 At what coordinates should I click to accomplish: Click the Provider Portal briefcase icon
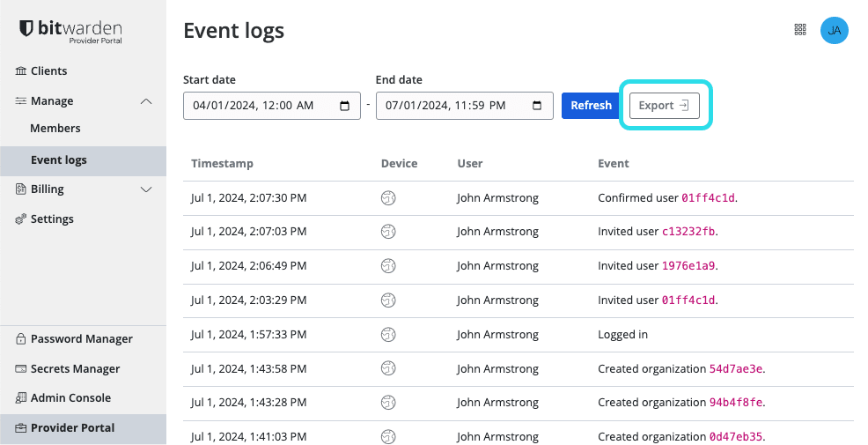(x=21, y=428)
